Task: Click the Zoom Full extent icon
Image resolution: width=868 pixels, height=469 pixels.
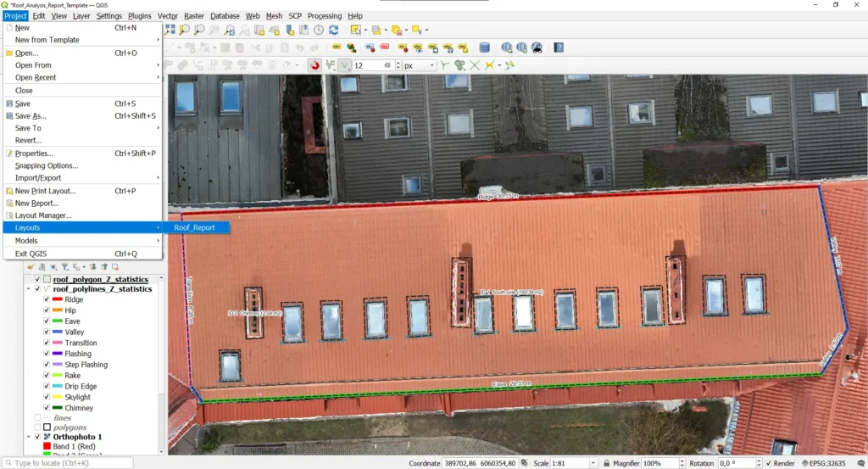Action: click(170, 30)
